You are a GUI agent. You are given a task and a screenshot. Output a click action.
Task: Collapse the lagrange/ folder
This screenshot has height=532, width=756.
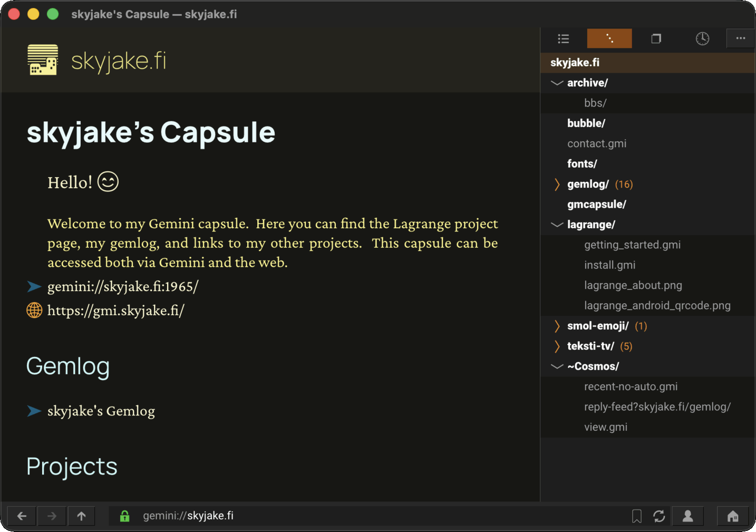click(557, 225)
